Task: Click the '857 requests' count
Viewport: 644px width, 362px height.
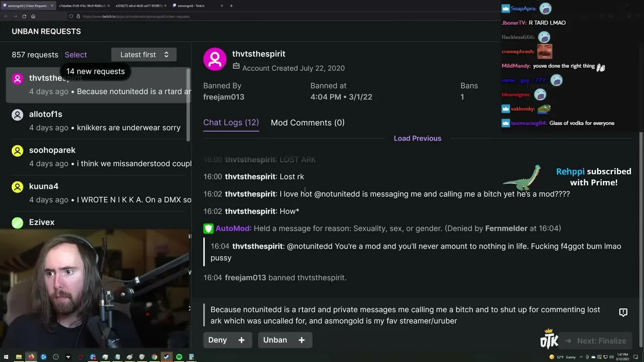Action: [35, 55]
